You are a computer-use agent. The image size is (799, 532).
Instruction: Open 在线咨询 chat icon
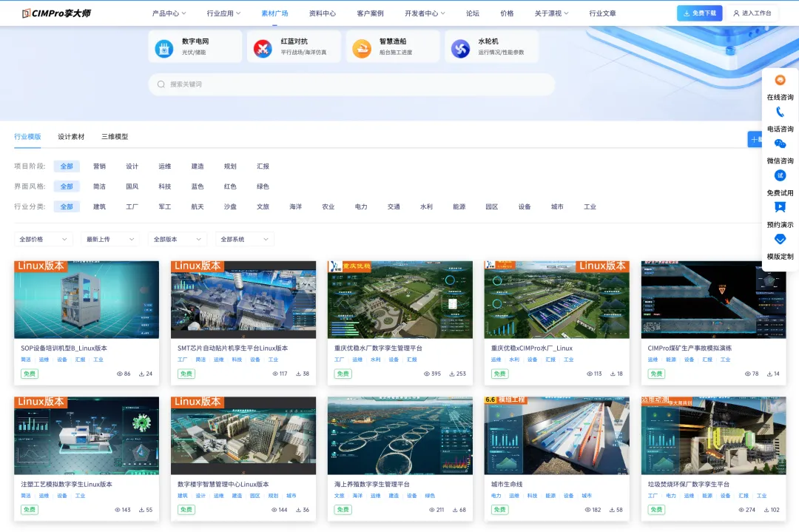point(781,80)
